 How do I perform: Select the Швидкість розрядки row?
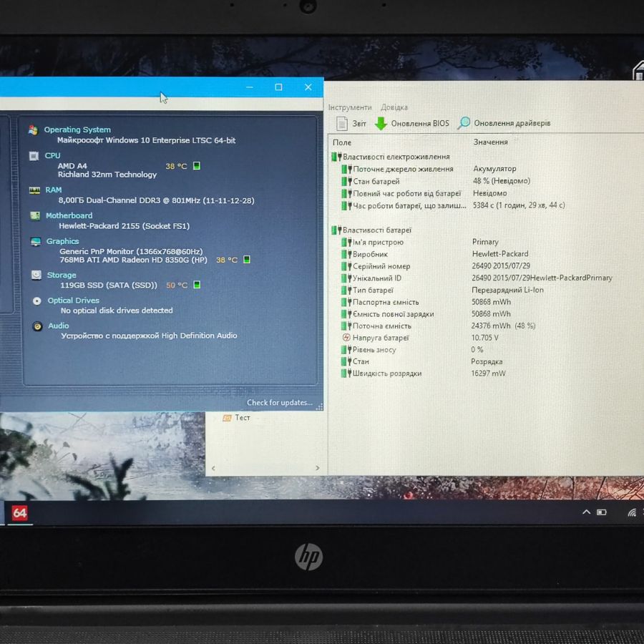pyautogui.click(x=424, y=374)
